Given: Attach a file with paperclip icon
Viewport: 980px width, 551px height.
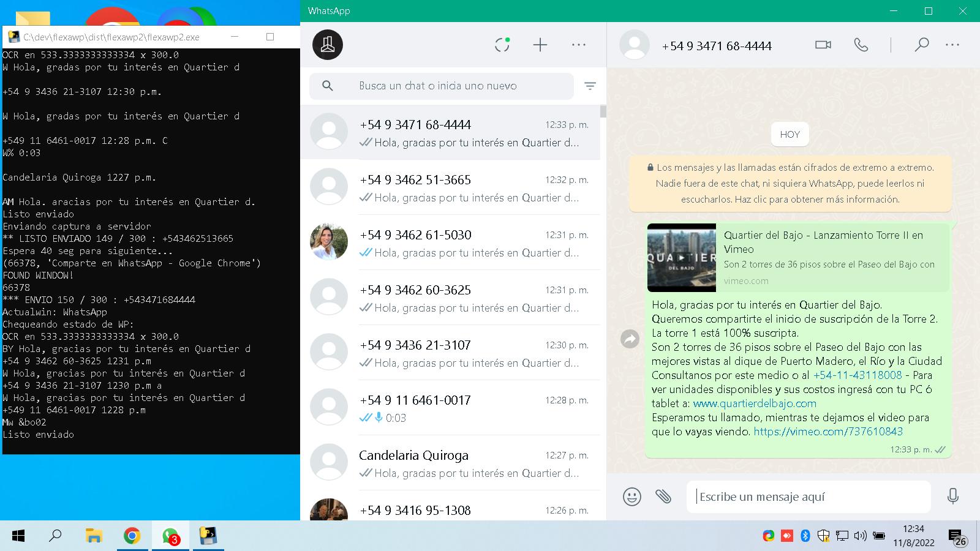Looking at the screenshot, I should coord(663,497).
